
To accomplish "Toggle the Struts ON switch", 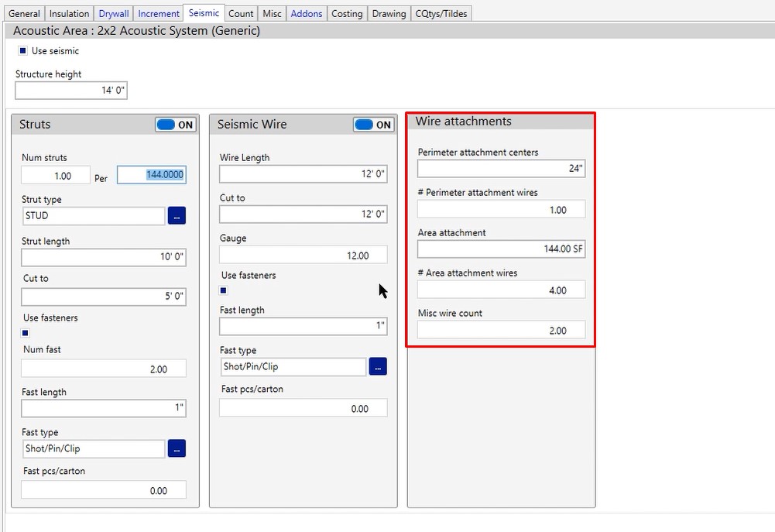I will coord(176,125).
